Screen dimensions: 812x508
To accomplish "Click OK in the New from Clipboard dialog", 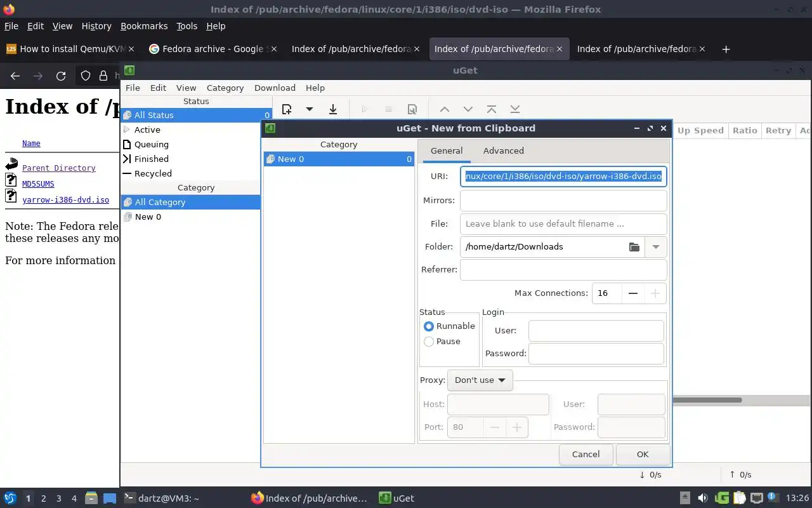I will click(x=643, y=454).
